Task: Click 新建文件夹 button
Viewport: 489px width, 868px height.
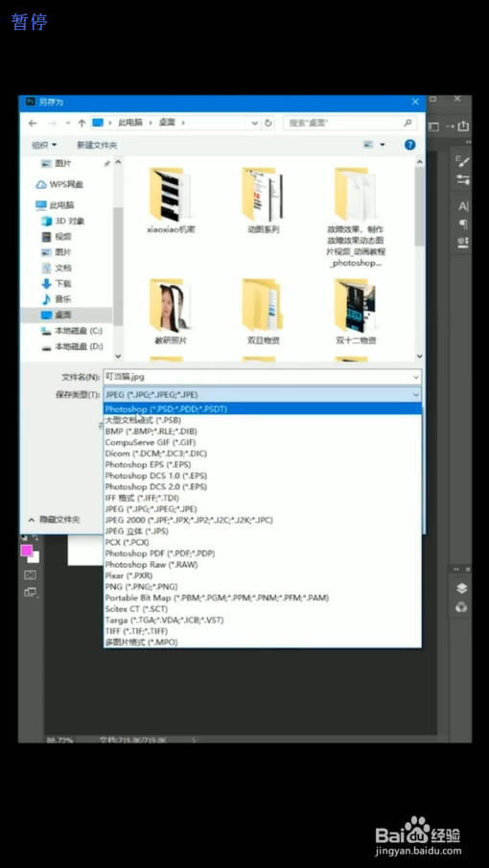Action: click(97, 145)
